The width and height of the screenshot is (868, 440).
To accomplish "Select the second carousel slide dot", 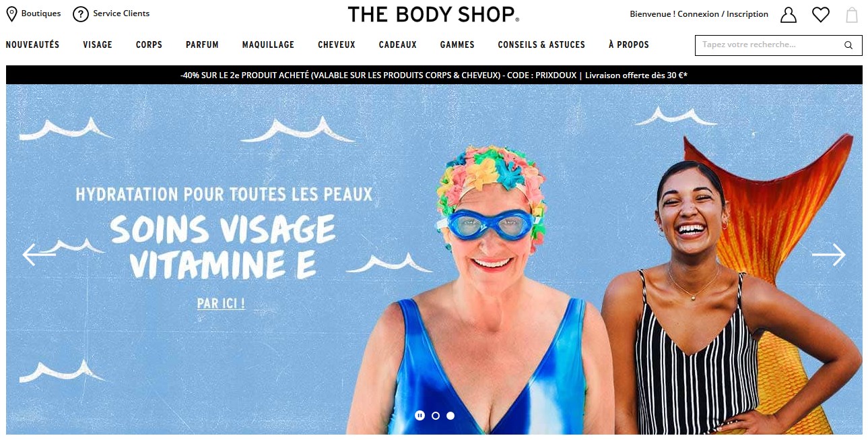I will click(436, 416).
